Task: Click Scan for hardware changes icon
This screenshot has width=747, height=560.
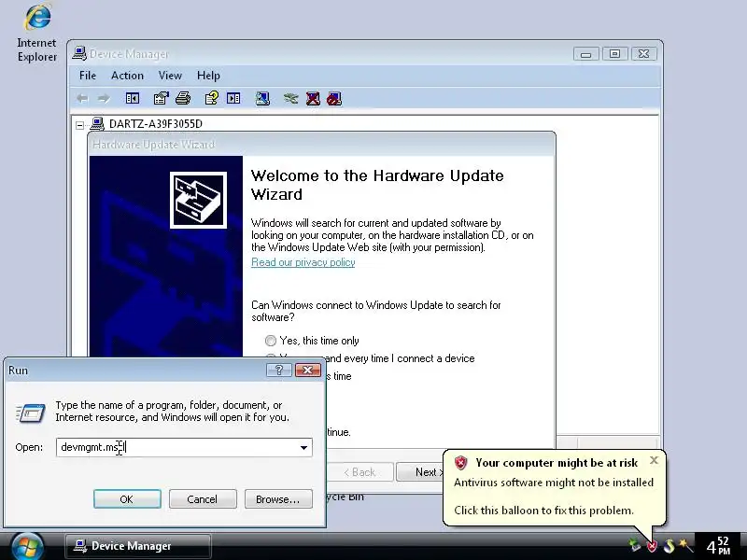Action: tap(262, 99)
